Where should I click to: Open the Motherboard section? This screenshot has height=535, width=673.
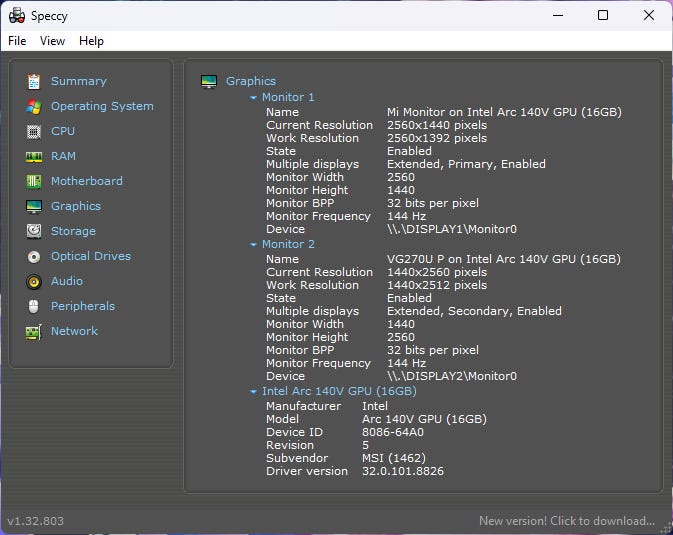87,181
